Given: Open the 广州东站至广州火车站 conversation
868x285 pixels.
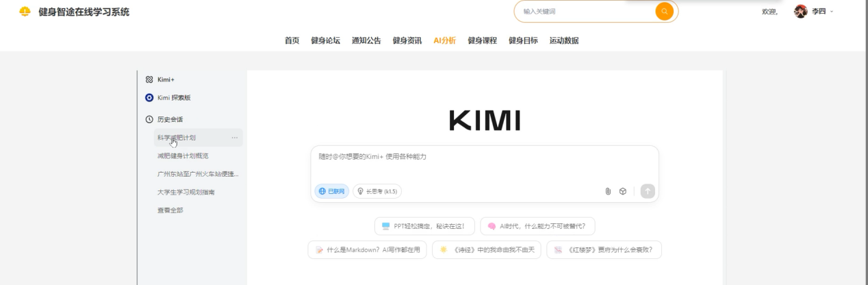Looking at the screenshot, I should click(199, 174).
